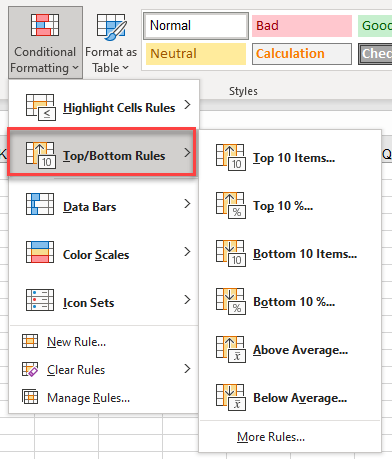Choose New Rule from the menu
This screenshot has height=459, width=392.
104,342
